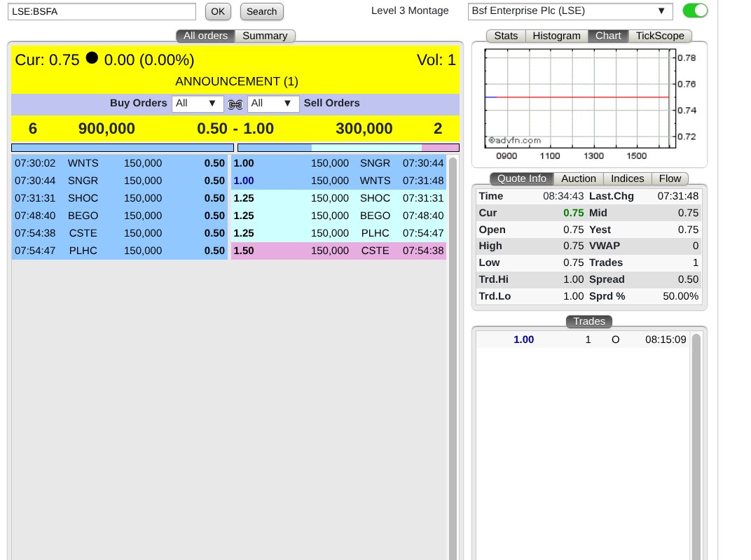The height and width of the screenshot is (560, 751).
Task: Select WNTS sell order at 07:31:48
Action: click(x=338, y=181)
